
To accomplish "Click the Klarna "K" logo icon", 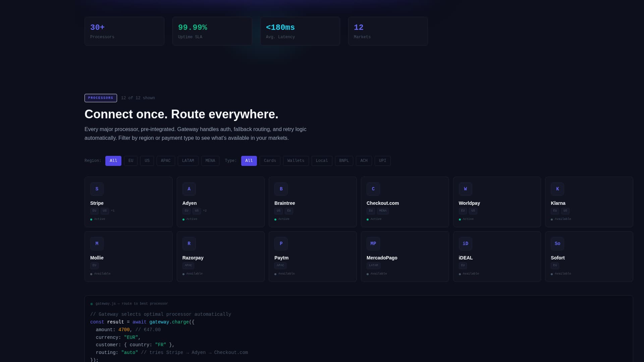I will tap(557, 189).
